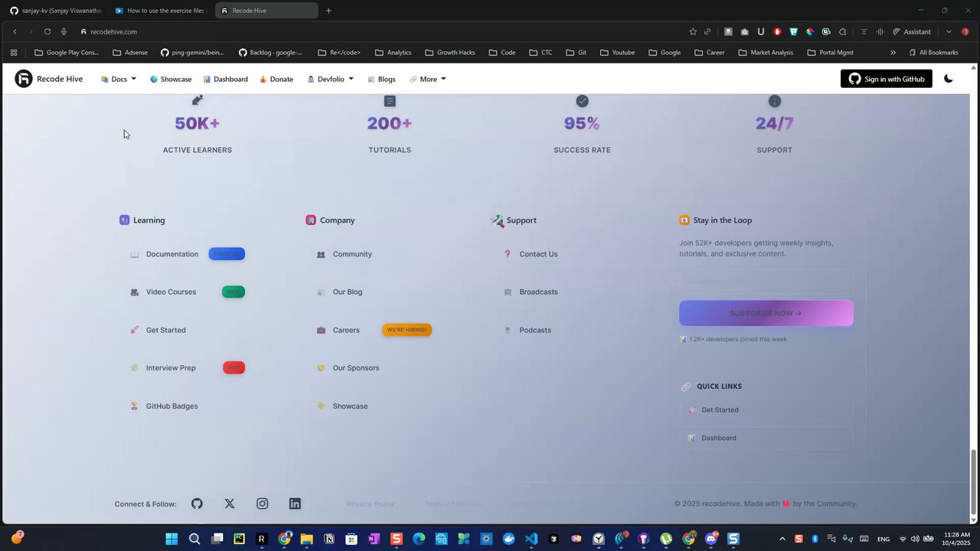Open Discord from taskbar
This screenshot has height=551, width=980.
coord(711,539)
